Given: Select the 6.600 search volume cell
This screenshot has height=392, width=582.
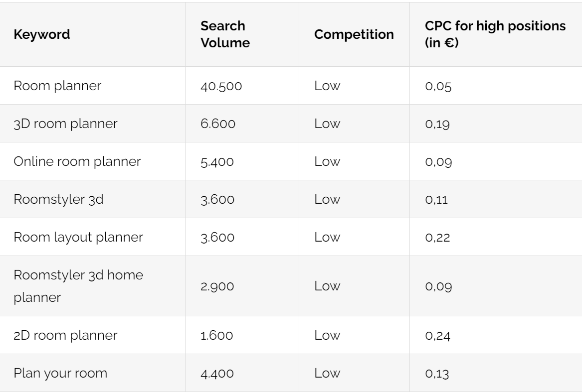Looking at the screenshot, I should click(218, 124).
